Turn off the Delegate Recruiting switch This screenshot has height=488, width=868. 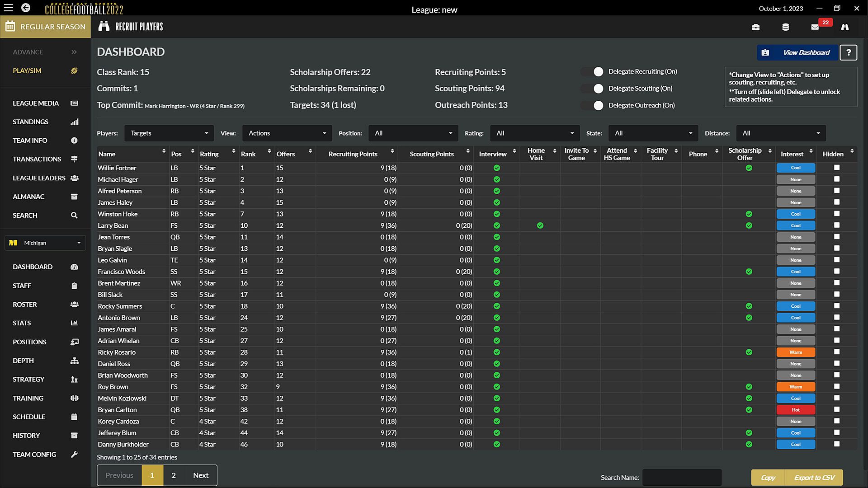(593, 72)
